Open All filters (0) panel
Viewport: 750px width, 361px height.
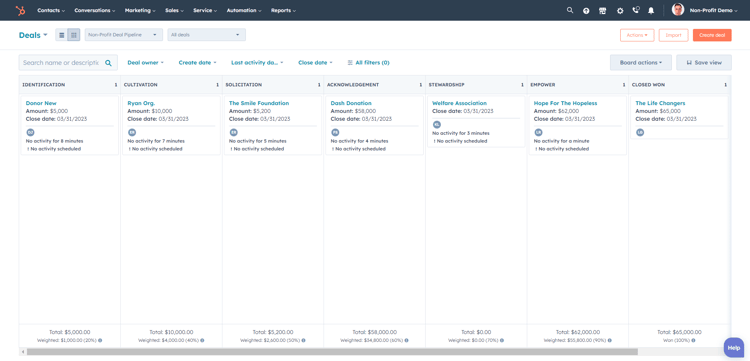point(368,63)
